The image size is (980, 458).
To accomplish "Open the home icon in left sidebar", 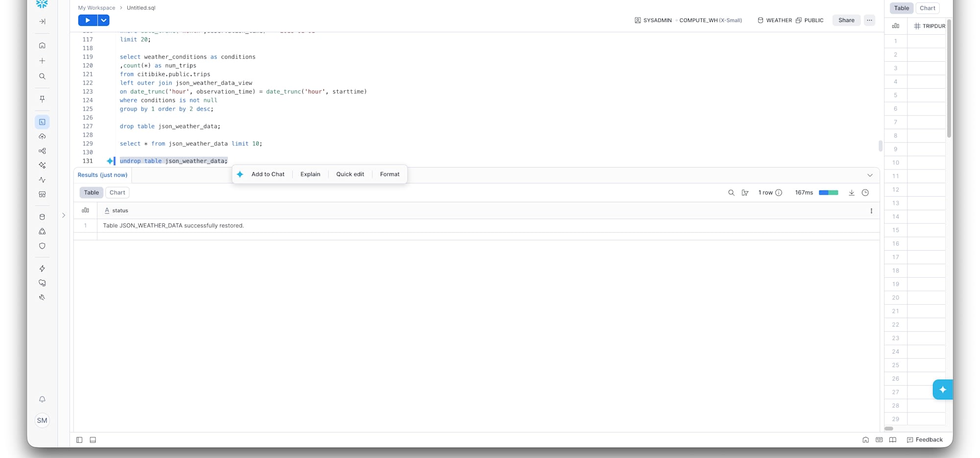I will pos(42,46).
